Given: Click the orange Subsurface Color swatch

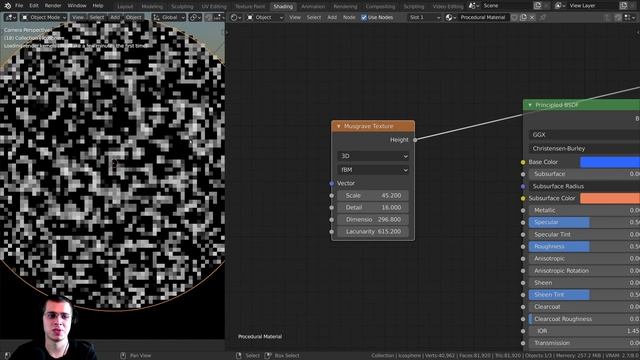Looking at the screenshot, I should [610, 198].
